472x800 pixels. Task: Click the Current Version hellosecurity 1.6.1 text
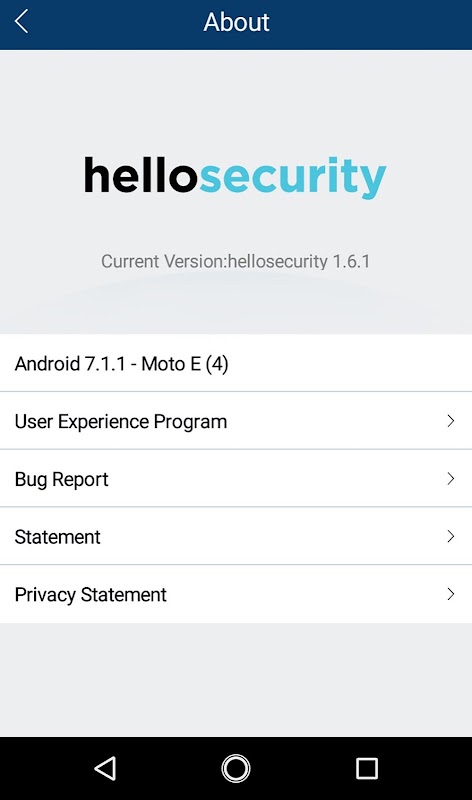235,261
